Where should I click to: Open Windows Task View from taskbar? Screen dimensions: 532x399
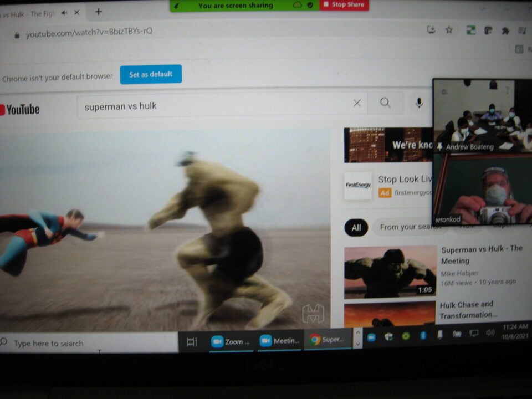tap(192, 341)
